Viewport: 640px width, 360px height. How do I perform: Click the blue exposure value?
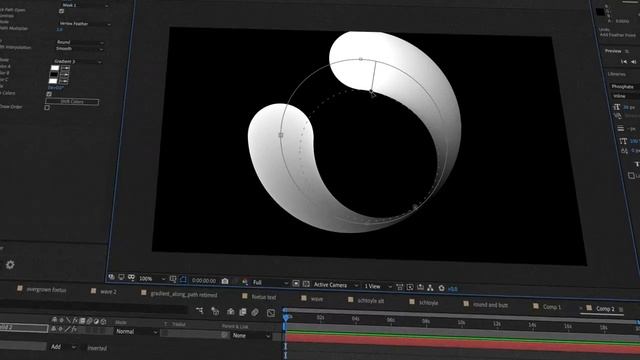(453, 289)
